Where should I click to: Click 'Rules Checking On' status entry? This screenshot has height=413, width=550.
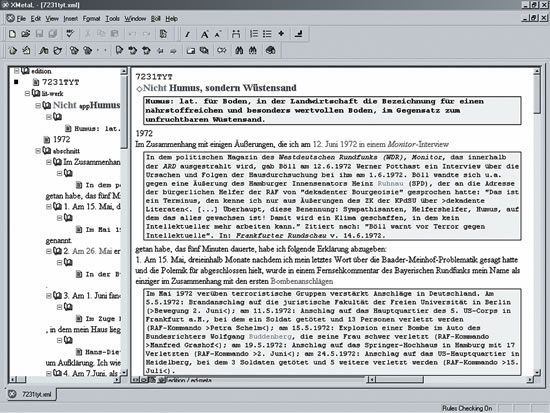[x=467, y=408]
